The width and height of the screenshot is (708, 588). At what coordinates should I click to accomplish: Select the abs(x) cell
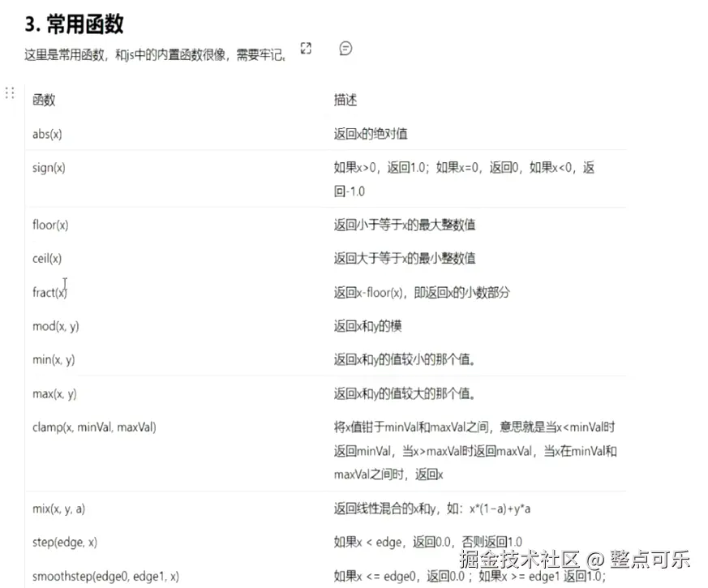pyautogui.click(x=47, y=134)
